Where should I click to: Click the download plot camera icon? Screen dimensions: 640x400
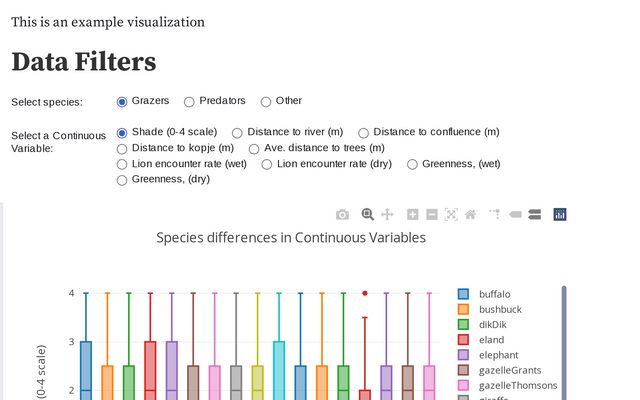[x=342, y=214]
